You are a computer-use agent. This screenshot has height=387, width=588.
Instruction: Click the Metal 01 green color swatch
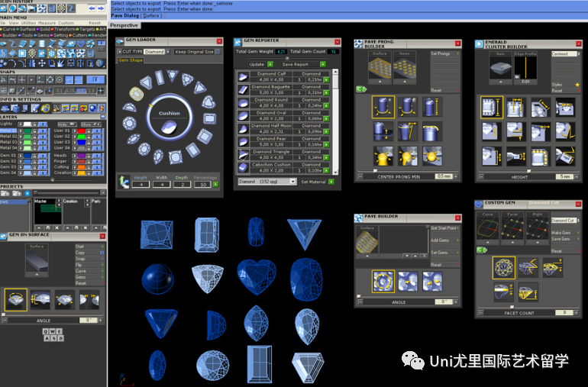[27, 131]
